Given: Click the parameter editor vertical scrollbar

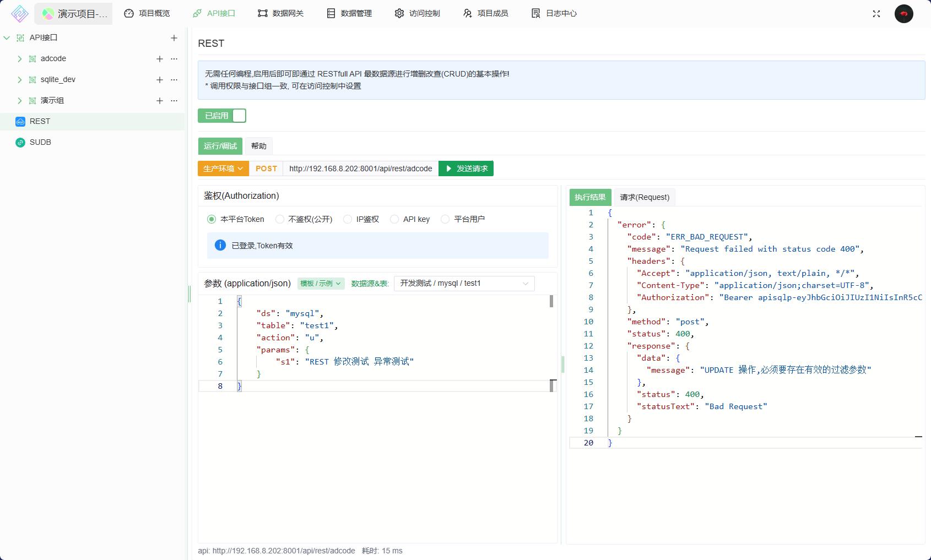Looking at the screenshot, I should (x=551, y=301).
